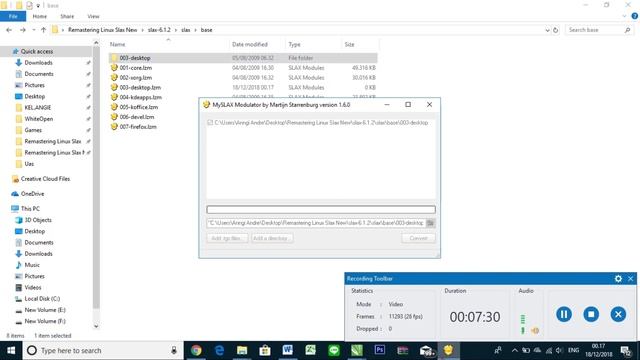Open New Volume (E:) in sidebar

click(45, 310)
